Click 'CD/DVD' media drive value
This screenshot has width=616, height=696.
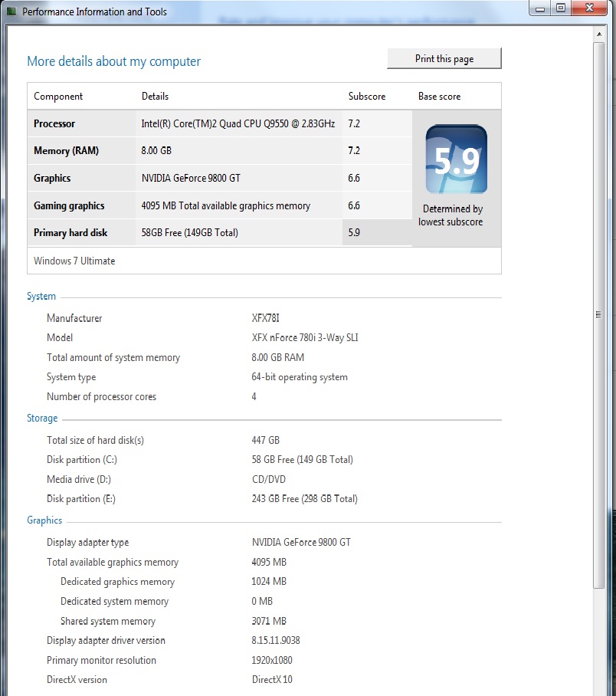[268, 479]
